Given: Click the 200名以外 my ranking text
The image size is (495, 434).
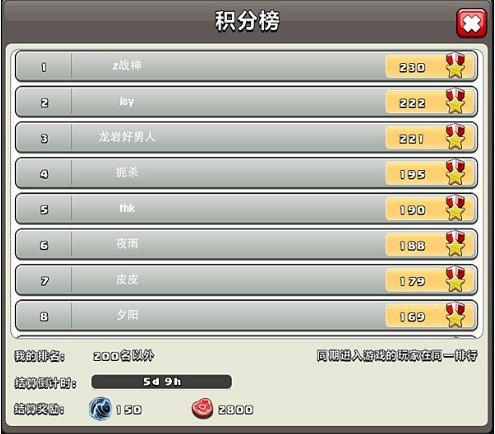Looking at the screenshot, I should coord(123,356).
